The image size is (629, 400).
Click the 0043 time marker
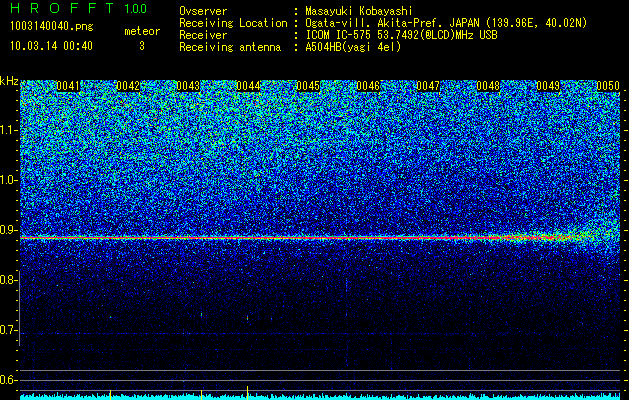point(188,86)
